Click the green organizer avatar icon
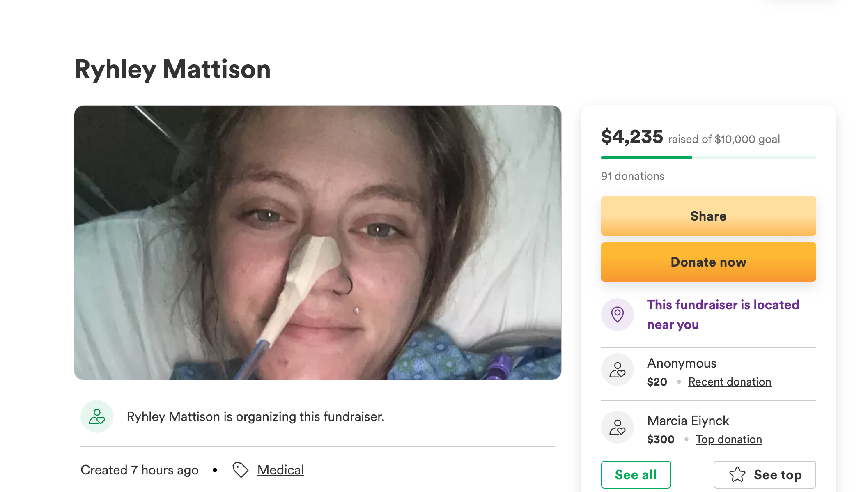The height and width of the screenshot is (492, 868). tap(97, 416)
